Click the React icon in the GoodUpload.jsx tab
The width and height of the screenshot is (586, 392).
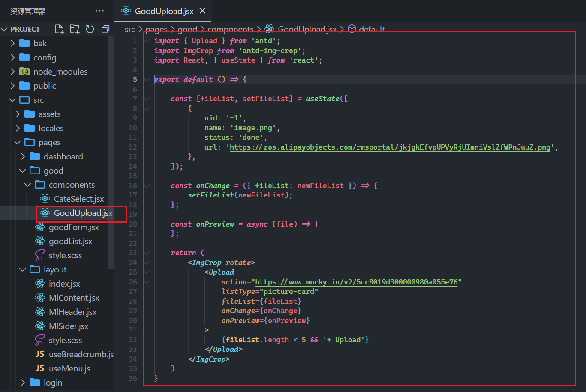126,11
